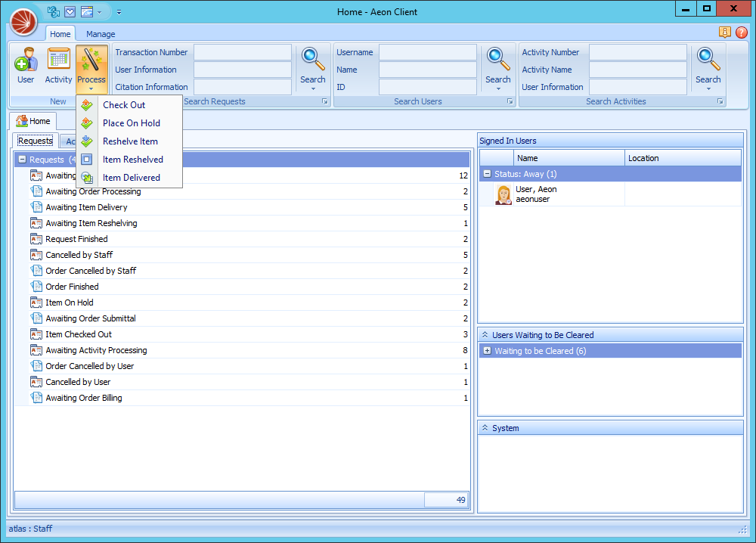Click the Search Users magnifier icon
Image resolution: width=756 pixels, height=543 pixels.
(497, 59)
